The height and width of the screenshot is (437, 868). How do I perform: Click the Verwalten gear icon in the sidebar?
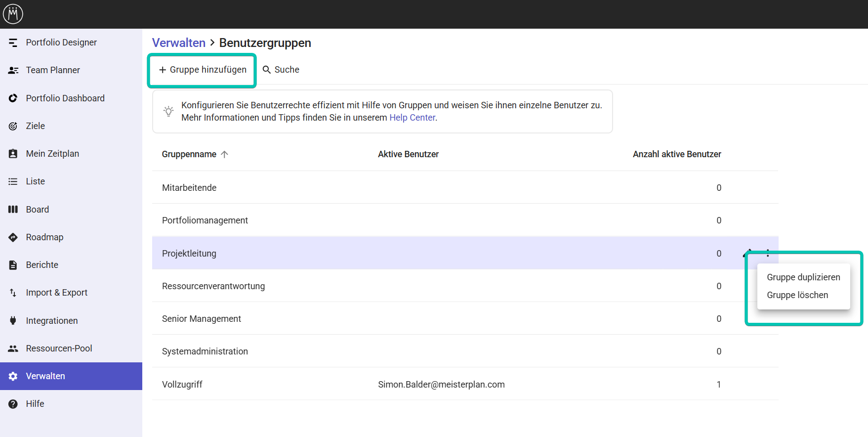pyautogui.click(x=13, y=376)
